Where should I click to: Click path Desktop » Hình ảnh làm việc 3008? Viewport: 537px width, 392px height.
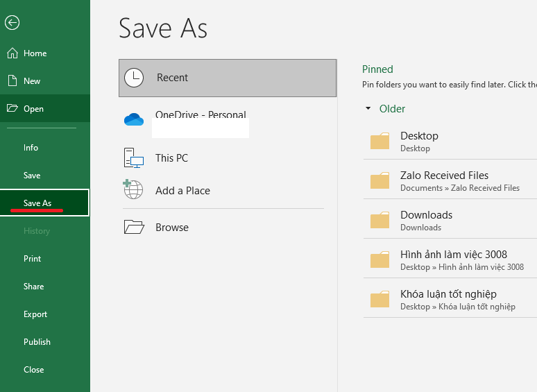[462, 267]
